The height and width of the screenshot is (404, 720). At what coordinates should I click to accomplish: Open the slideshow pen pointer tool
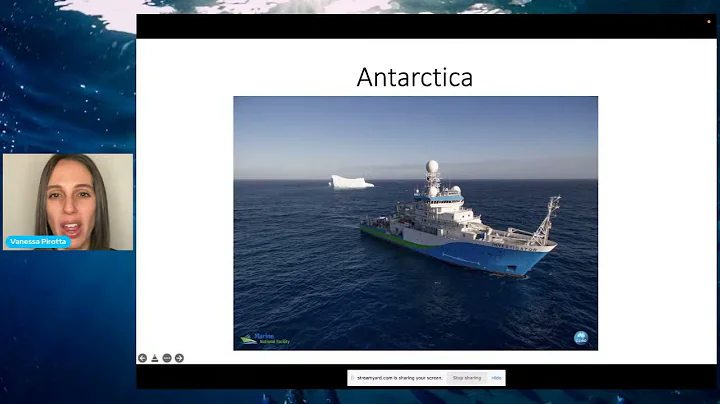(155, 358)
